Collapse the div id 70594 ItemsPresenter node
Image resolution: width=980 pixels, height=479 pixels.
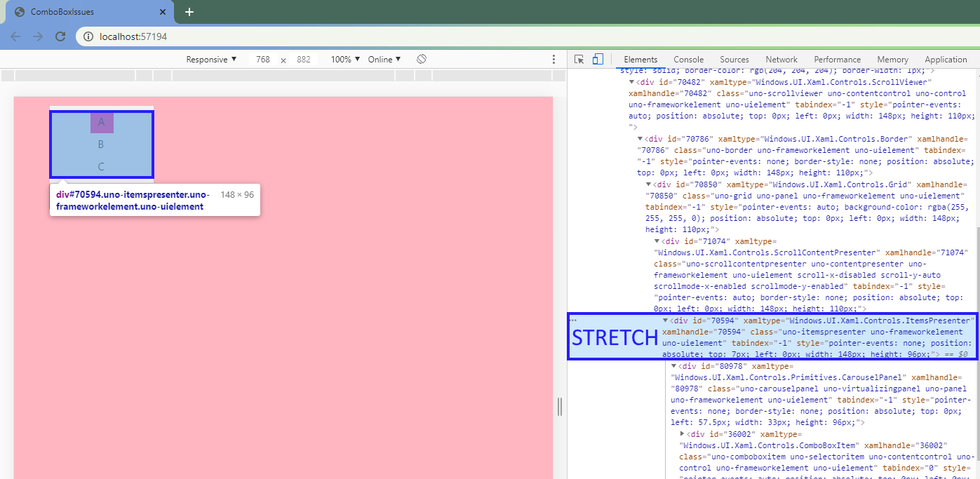pyautogui.click(x=665, y=321)
